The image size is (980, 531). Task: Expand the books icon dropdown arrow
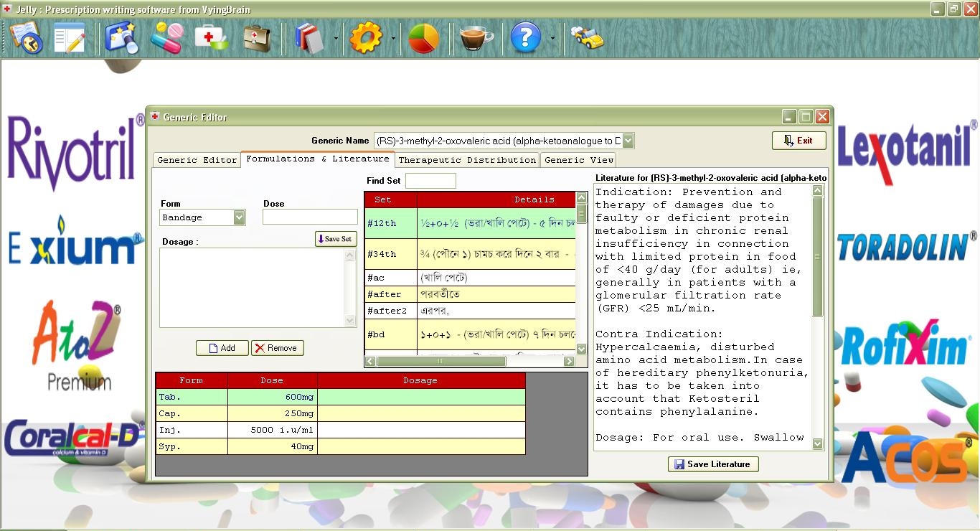click(336, 38)
